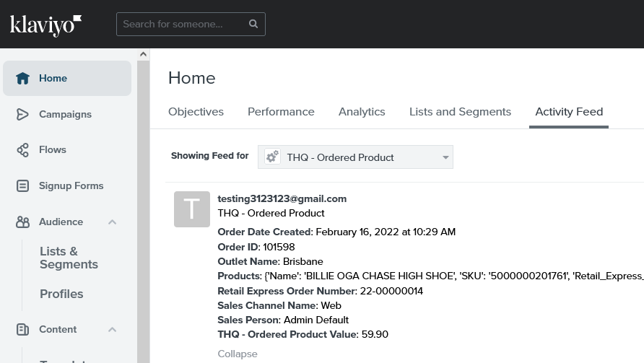Click the Klaviyo logo
644x363 pixels.
point(45,25)
